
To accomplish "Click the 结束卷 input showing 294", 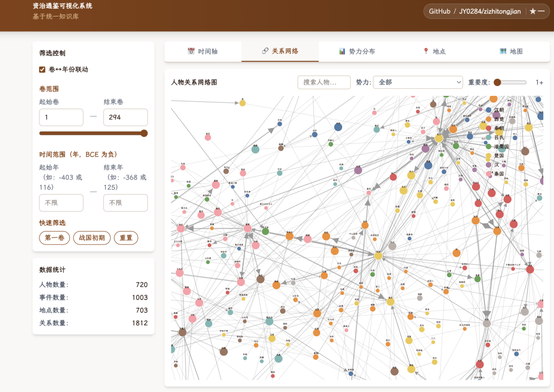I will coord(126,117).
